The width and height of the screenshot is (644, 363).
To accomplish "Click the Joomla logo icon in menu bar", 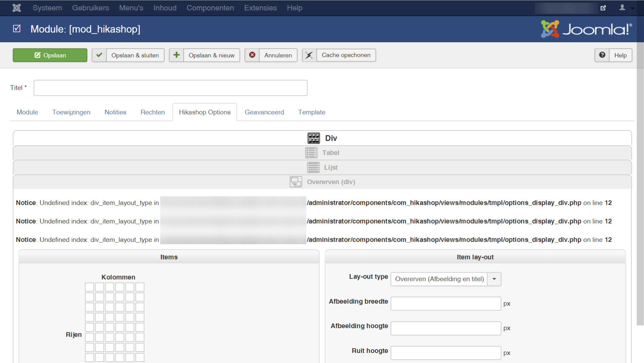I will click(16, 8).
